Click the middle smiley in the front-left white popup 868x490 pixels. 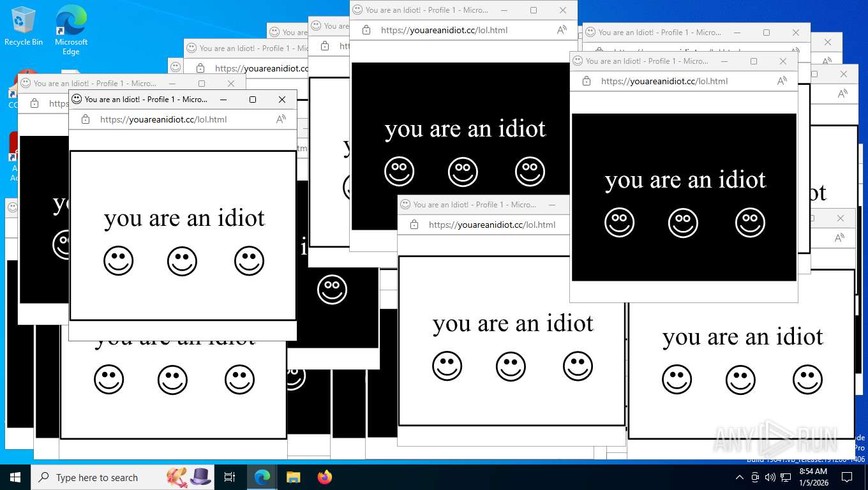183,261
